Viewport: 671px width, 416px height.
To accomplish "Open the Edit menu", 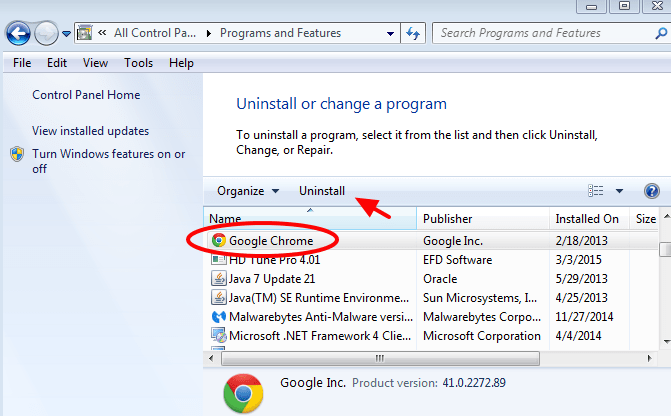I will coord(57,63).
